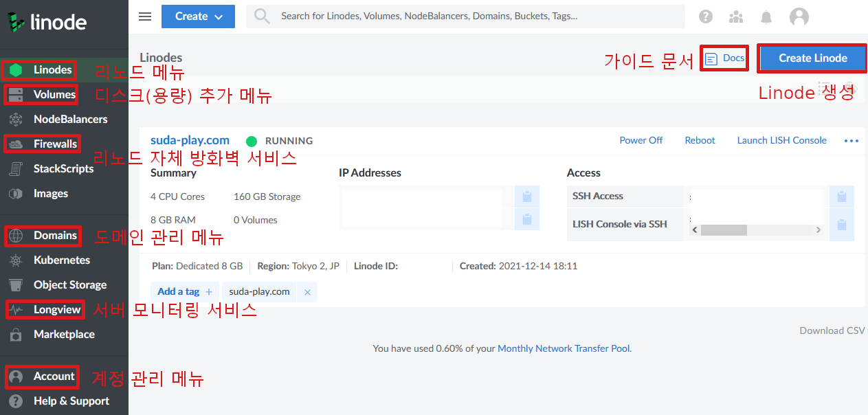The image size is (868, 415).
Task: Click the Linode logo
Action: tap(47, 22)
